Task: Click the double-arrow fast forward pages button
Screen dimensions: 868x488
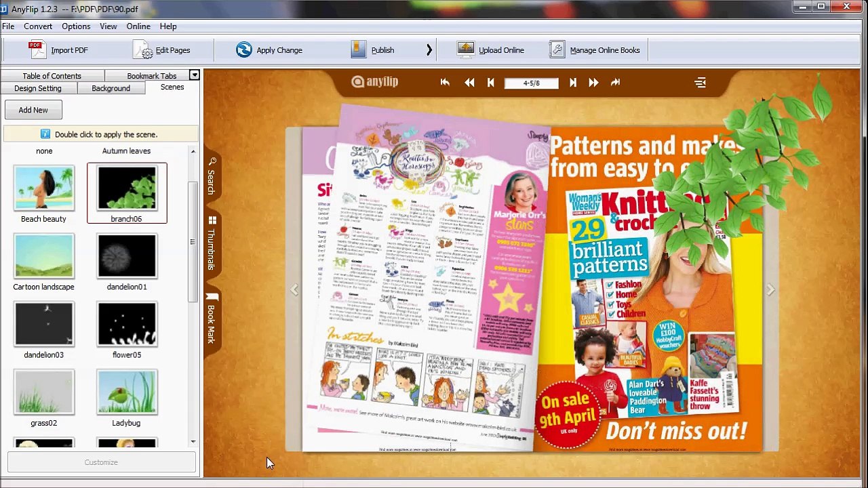Action: tap(593, 82)
